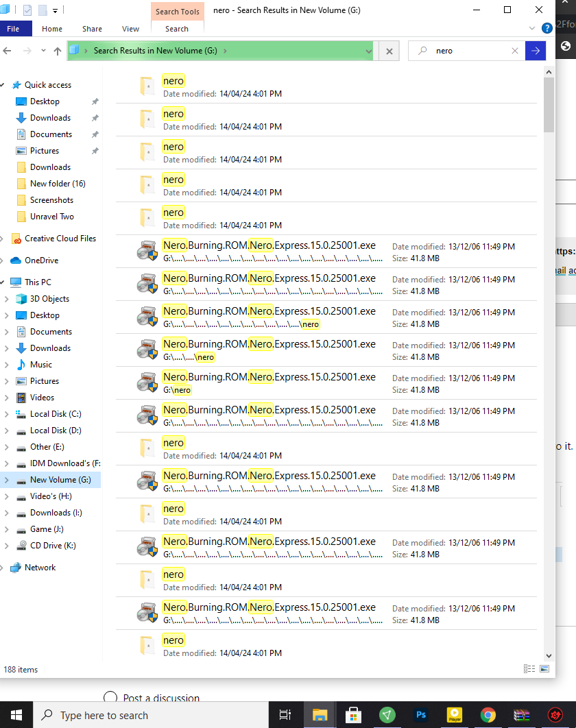Click the CD Drive (K:) disc icon
This screenshot has height=728, width=576.
click(21, 546)
